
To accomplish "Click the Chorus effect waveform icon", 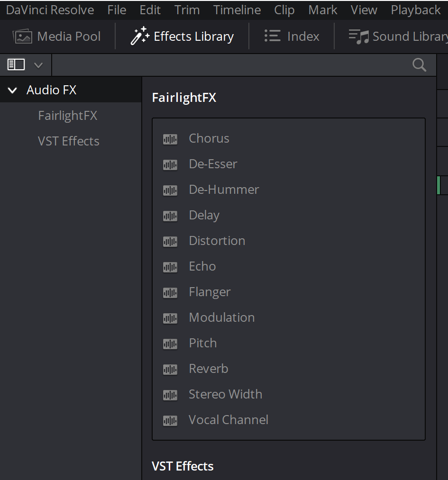I will [x=170, y=139].
